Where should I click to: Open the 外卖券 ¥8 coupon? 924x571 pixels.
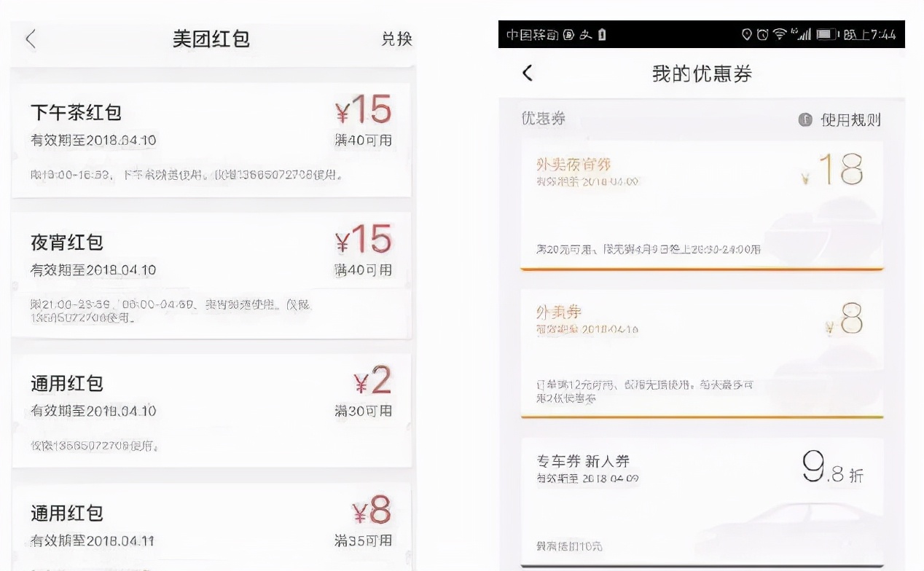[702, 353]
